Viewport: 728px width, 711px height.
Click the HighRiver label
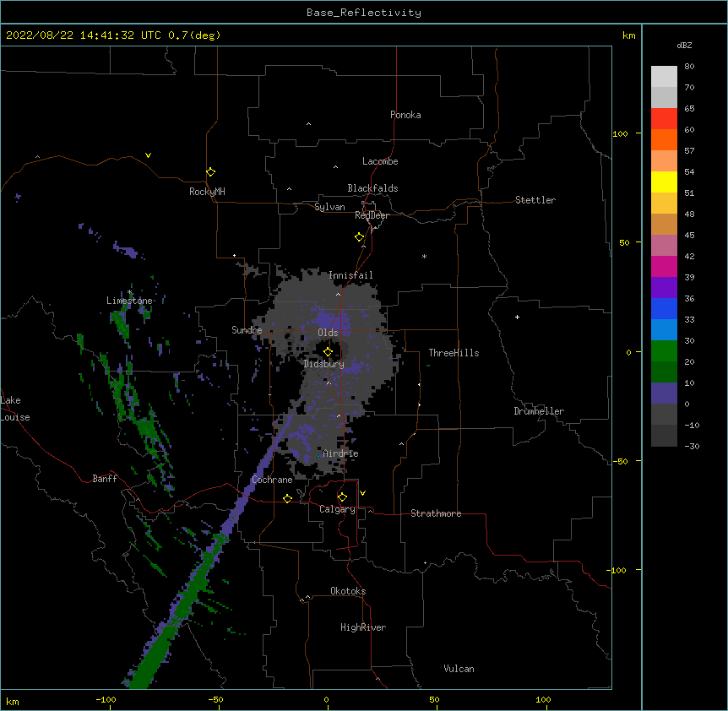pos(363,627)
